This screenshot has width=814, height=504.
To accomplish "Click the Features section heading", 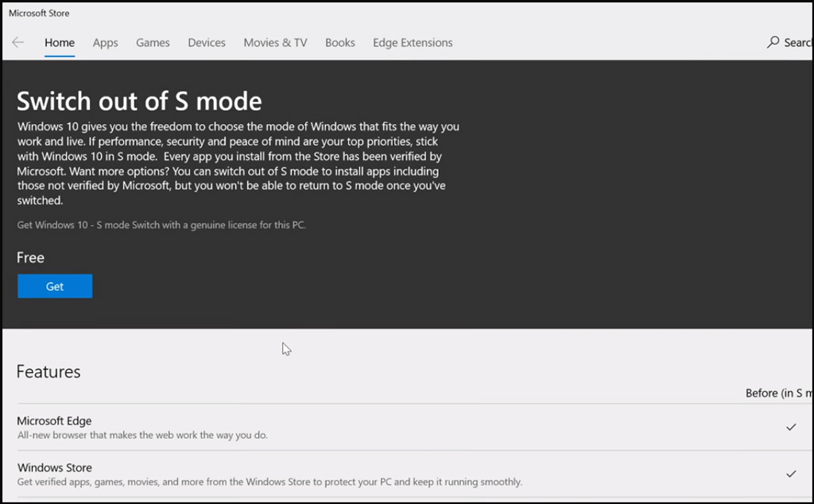I will [48, 372].
